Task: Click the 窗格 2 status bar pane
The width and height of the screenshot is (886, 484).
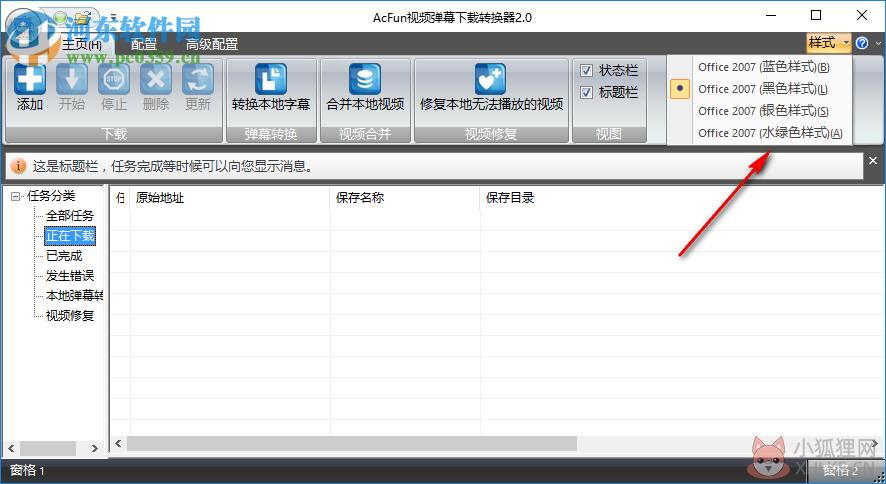Action: (x=841, y=470)
